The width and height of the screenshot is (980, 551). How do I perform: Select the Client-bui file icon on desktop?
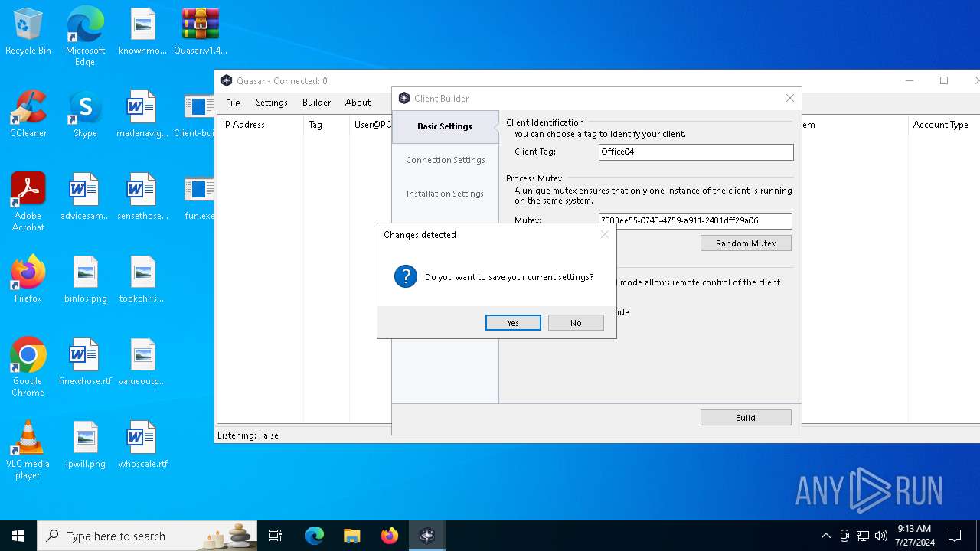195,115
